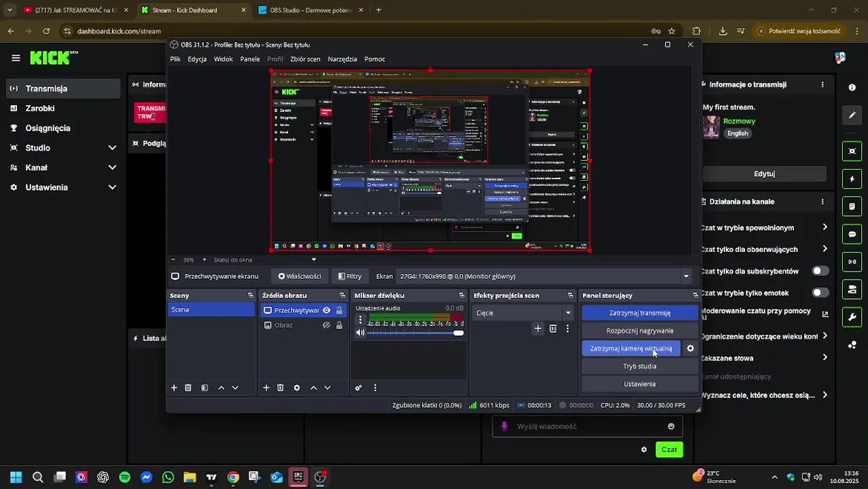
Task: Open Kick emoji picker in chat input
Action: [x=671, y=427]
